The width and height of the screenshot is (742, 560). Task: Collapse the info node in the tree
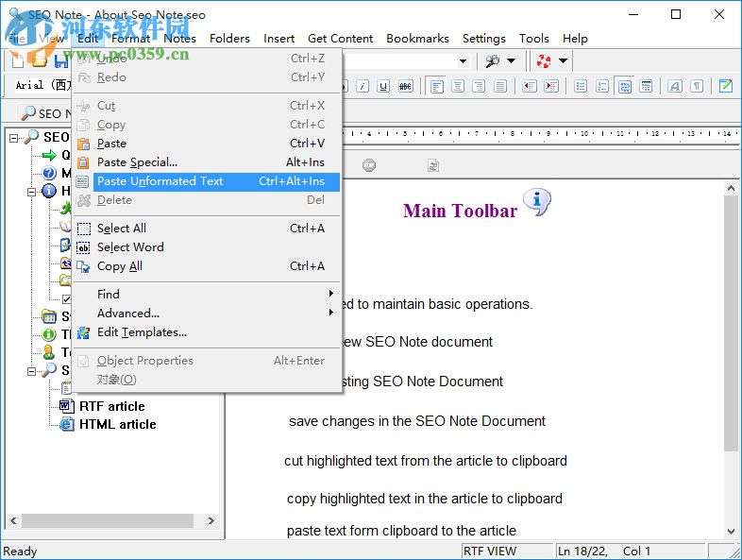pyautogui.click(x=31, y=192)
